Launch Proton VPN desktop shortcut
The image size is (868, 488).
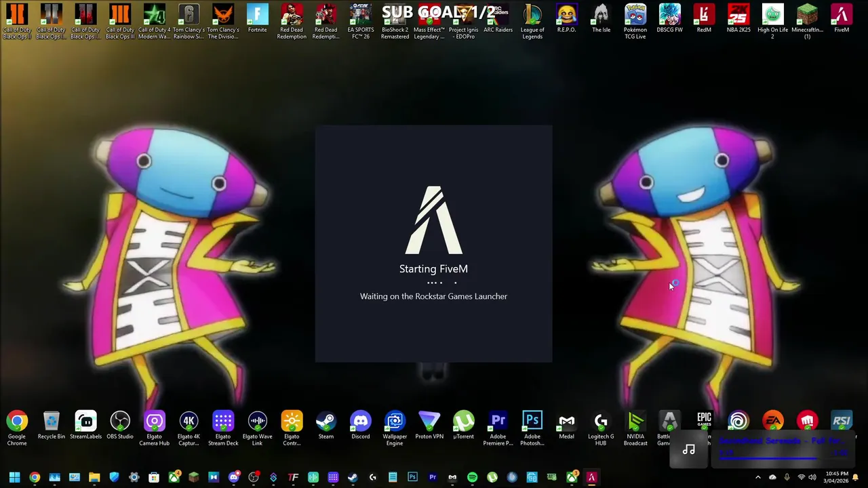(429, 426)
